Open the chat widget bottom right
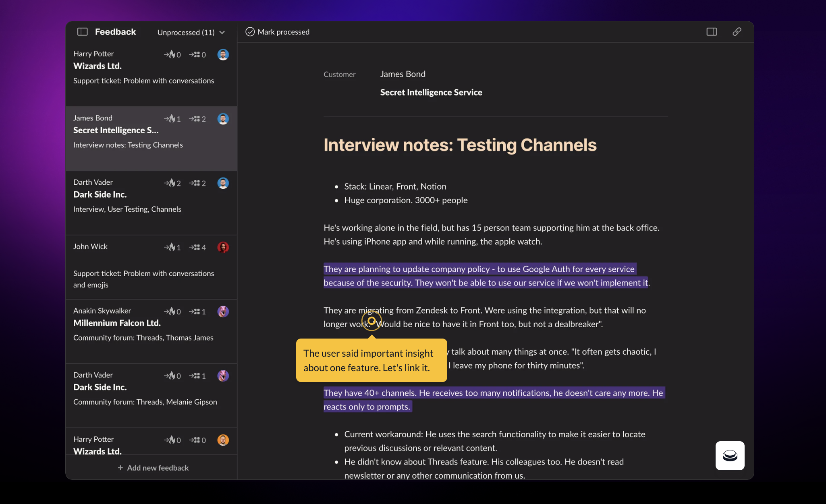The height and width of the screenshot is (504, 826). (730, 456)
